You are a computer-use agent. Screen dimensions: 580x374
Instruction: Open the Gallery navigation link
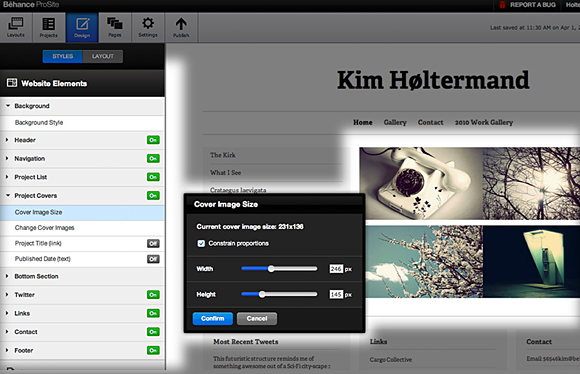pos(395,122)
